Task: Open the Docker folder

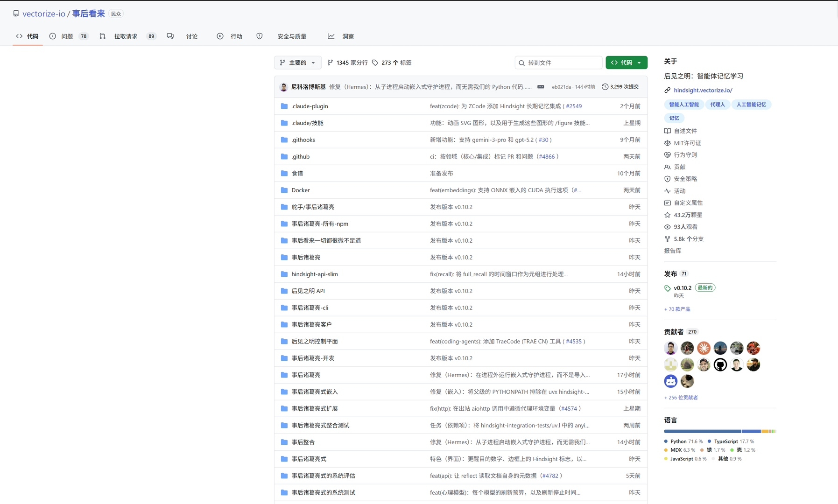Action: (x=301, y=190)
